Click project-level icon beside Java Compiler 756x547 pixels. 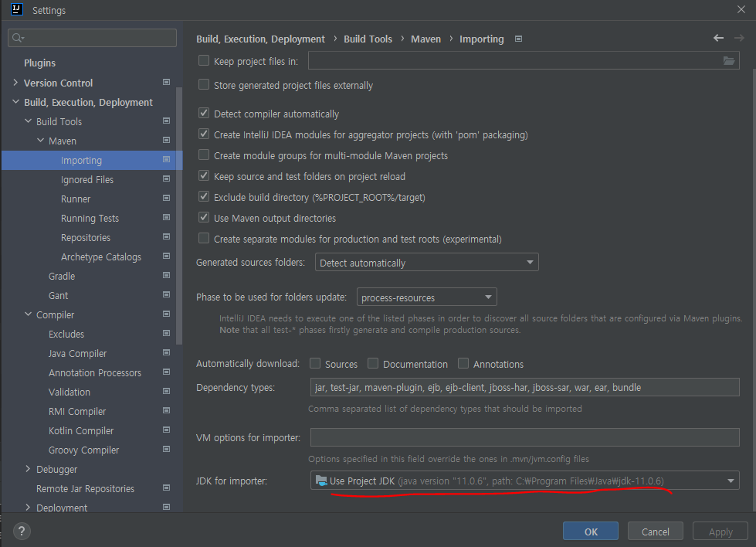coord(166,352)
